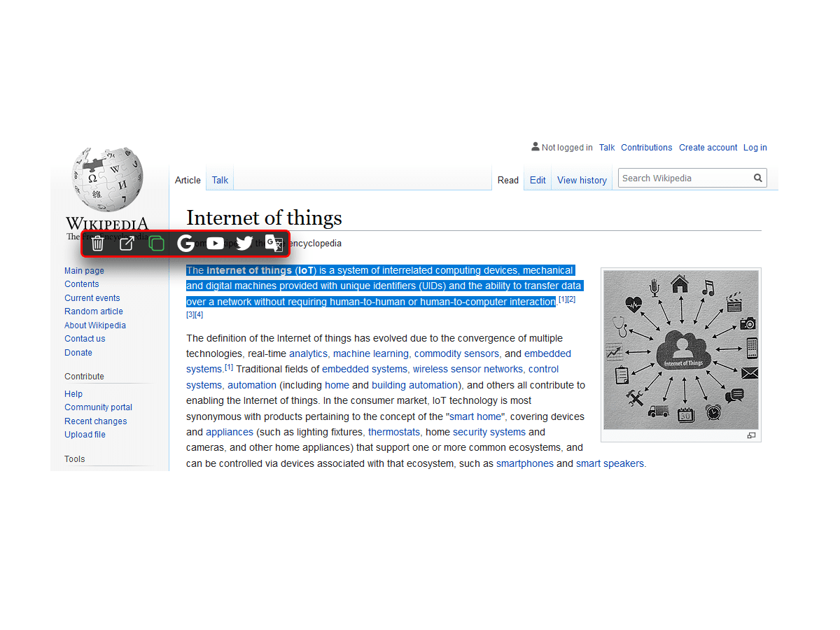Search selection with the Google icon
The image size is (840, 630).
click(185, 244)
